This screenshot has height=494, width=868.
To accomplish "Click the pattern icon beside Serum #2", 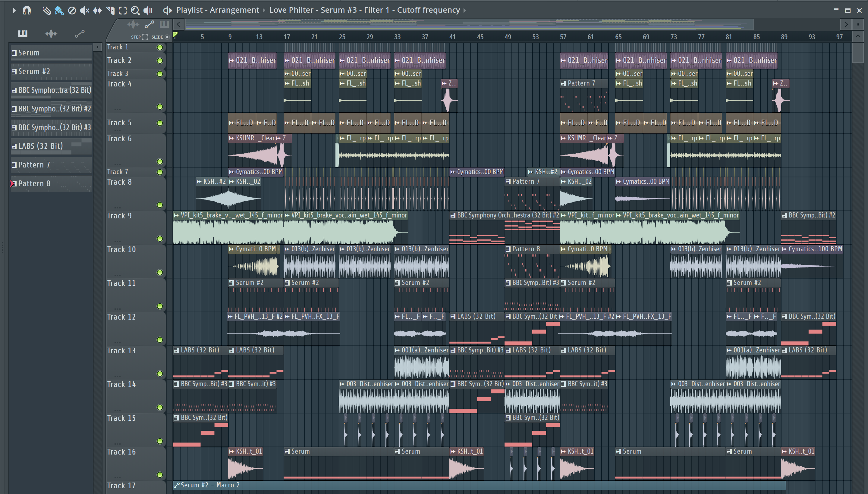I will coord(14,72).
